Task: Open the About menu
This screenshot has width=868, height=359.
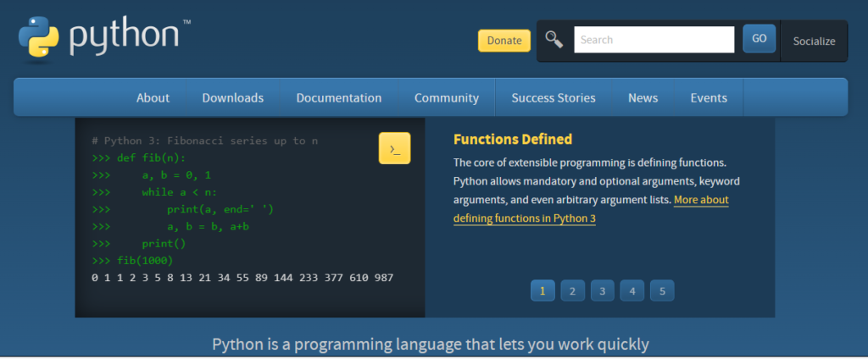Action: click(x=153, y=97)
